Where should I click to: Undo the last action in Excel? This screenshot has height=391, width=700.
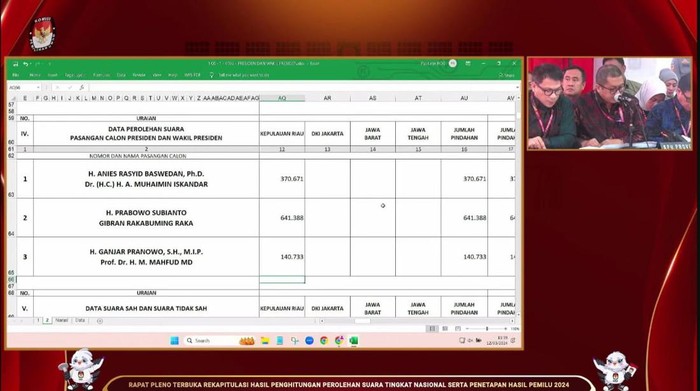(25, 64)
